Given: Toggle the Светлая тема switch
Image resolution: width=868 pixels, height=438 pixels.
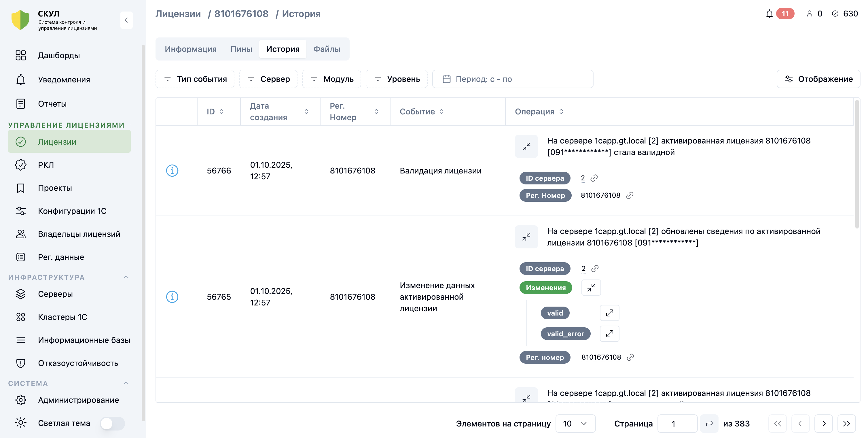Looking at the screenshot, I should (x=113, y=424).
